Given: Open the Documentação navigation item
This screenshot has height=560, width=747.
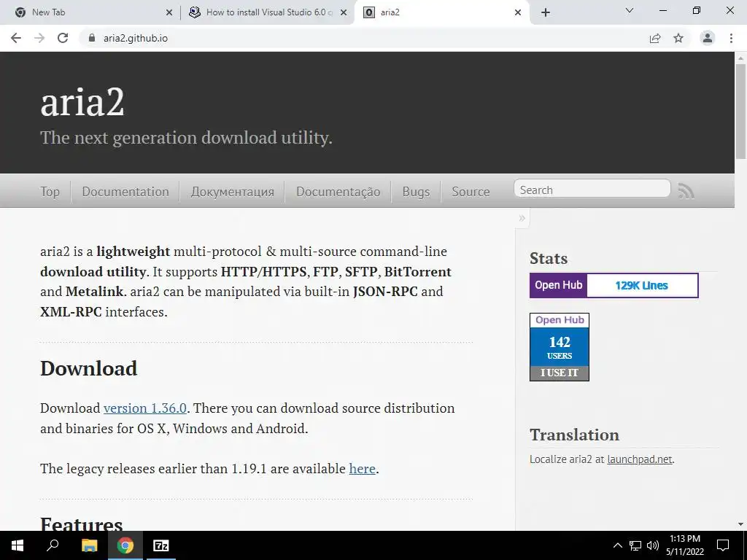Looking at the screenshot, I should click(338, 192).
